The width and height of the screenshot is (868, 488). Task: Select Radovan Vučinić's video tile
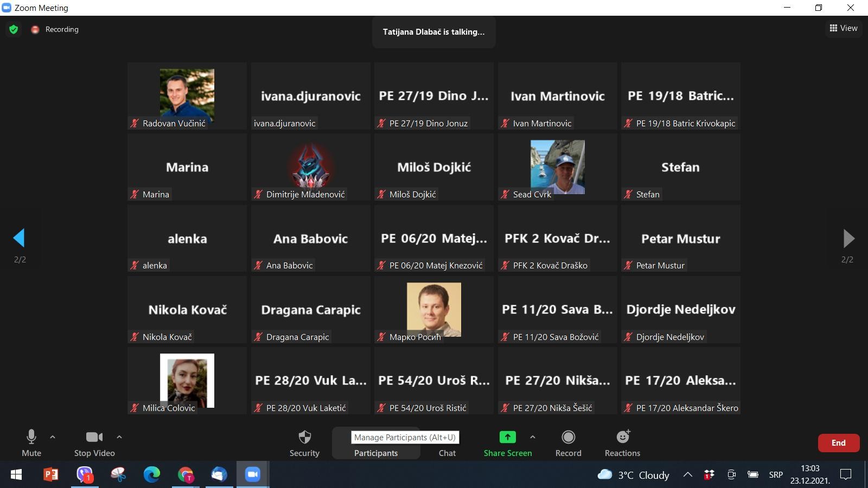pyautogui.click(x=187, y=96)
